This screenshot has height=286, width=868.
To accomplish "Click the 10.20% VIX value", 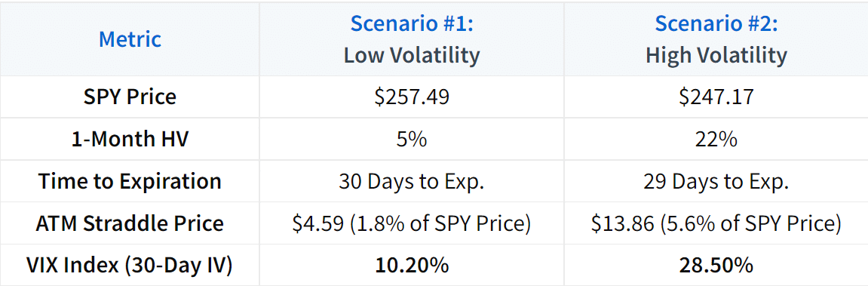I will pyautogui.click(x=411, y=266).
